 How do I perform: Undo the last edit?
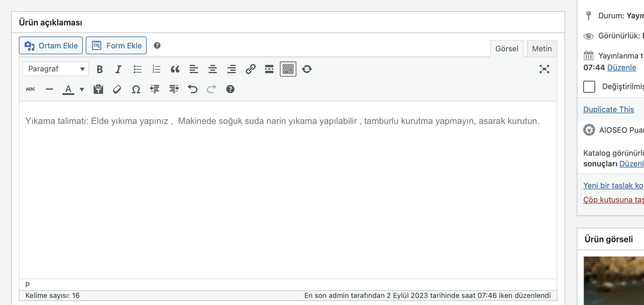(193, 89)
